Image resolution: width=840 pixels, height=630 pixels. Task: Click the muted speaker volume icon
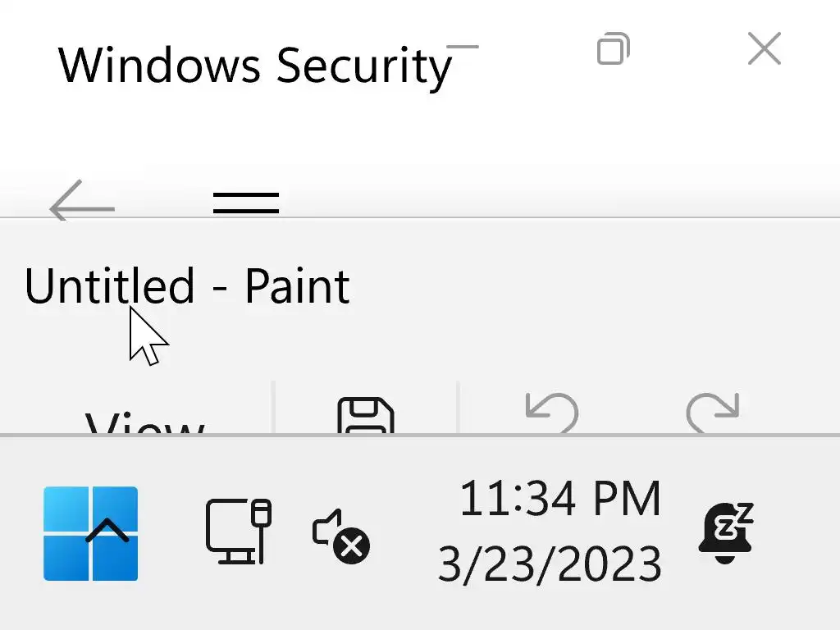(341, 536)
